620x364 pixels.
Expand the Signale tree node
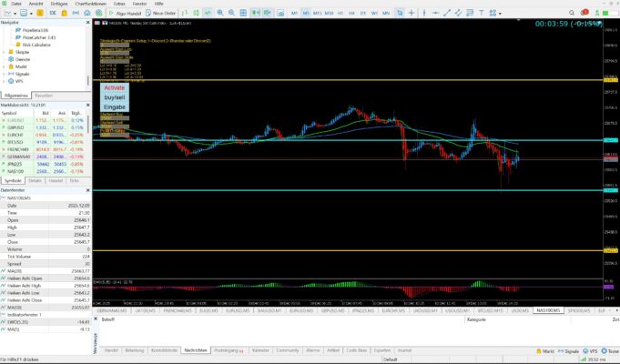coord(4,74)
